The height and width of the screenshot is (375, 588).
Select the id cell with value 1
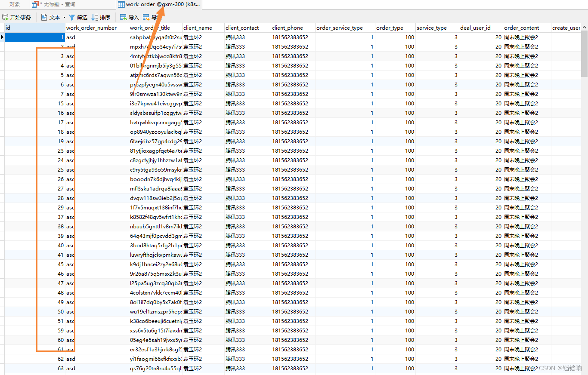point(34,37)
